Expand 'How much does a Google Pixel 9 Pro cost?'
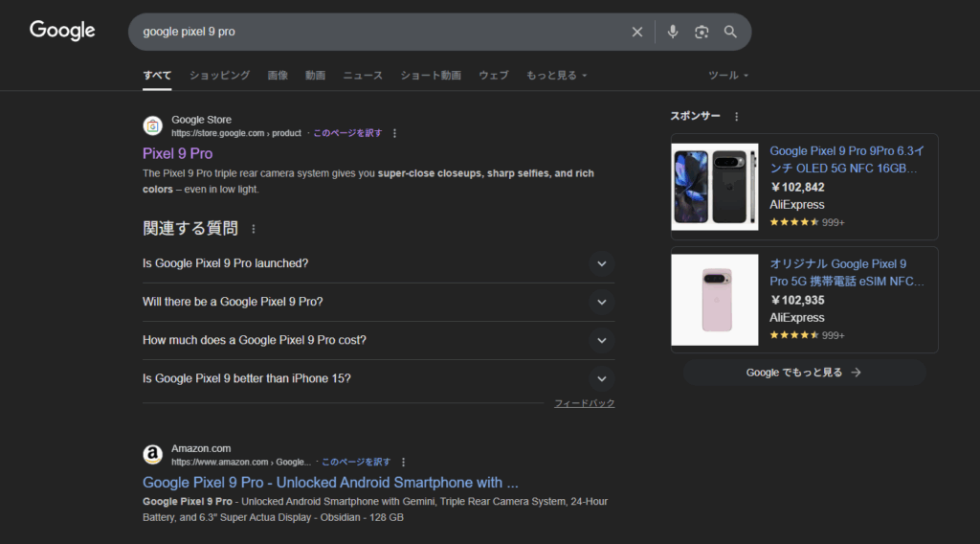This screenshot has width=980, height=544. pyautogui.click(x=378, y=340)
